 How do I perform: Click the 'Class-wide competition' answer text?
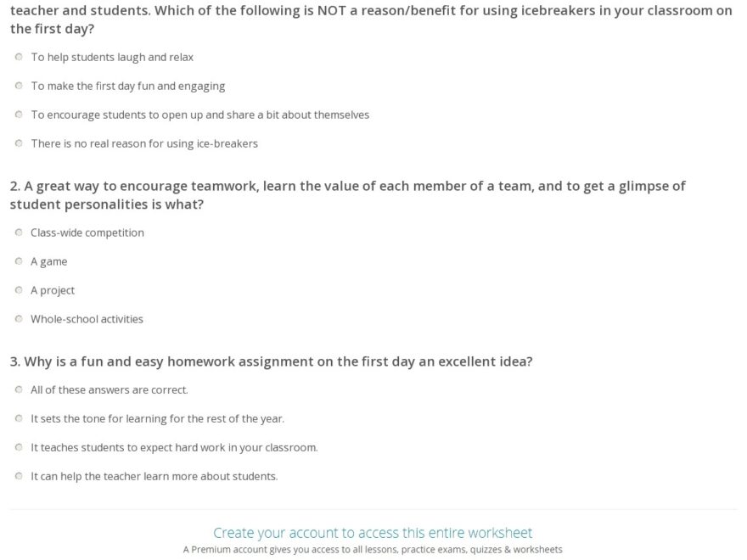(87, 232)
